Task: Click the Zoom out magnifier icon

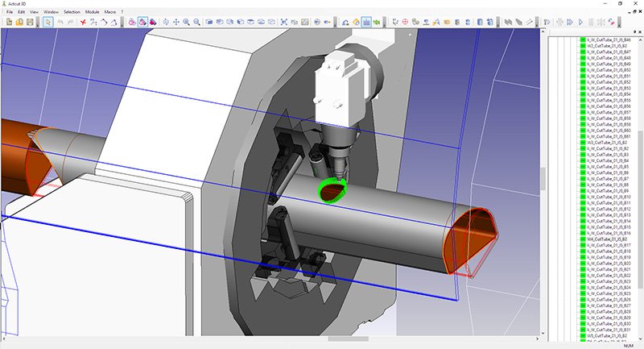Action: click(196, 23)
